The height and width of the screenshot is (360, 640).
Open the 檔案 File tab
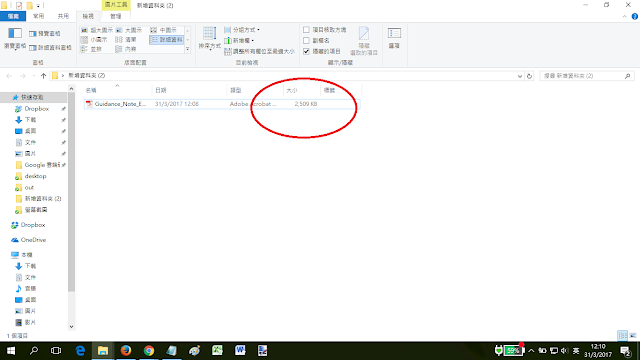pos(13,16)
